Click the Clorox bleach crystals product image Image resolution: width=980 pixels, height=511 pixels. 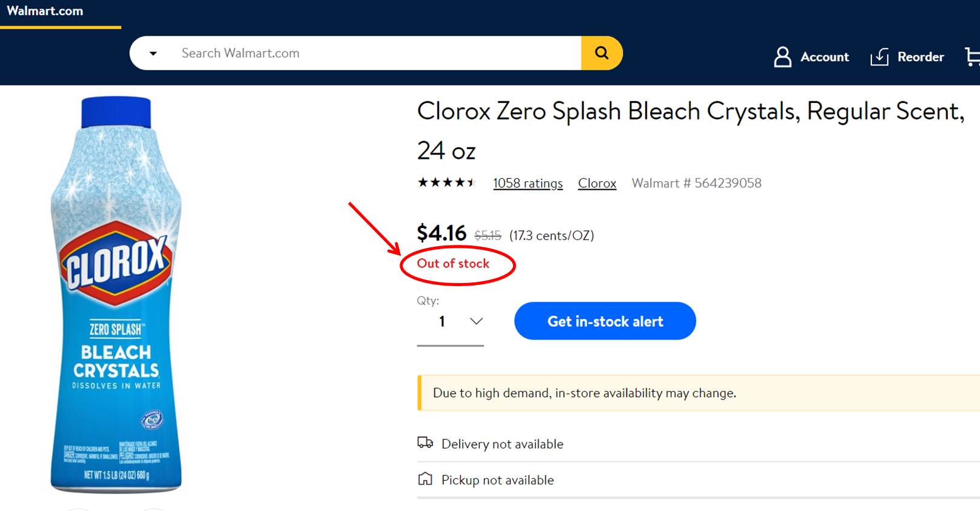click(116, 295)
